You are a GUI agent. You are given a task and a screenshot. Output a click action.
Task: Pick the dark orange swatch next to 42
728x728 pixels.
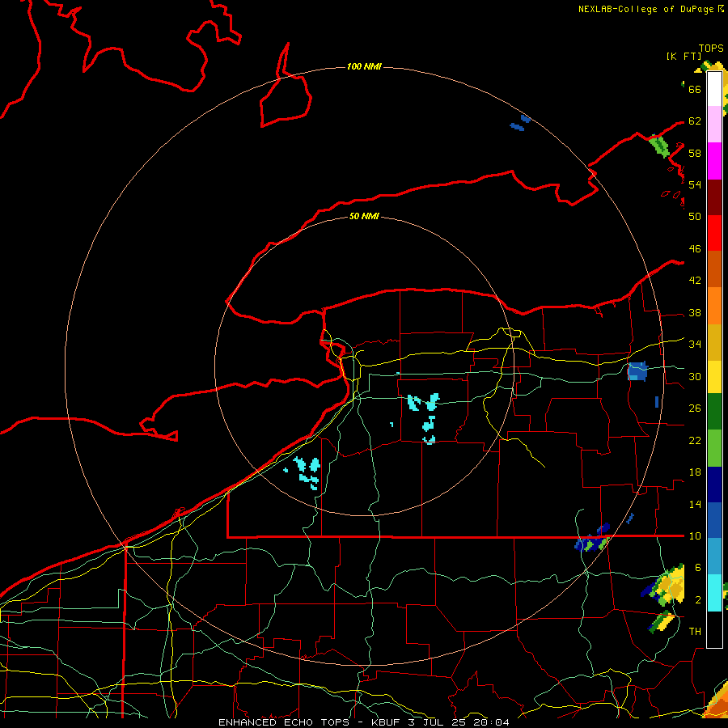pos(714,269)
